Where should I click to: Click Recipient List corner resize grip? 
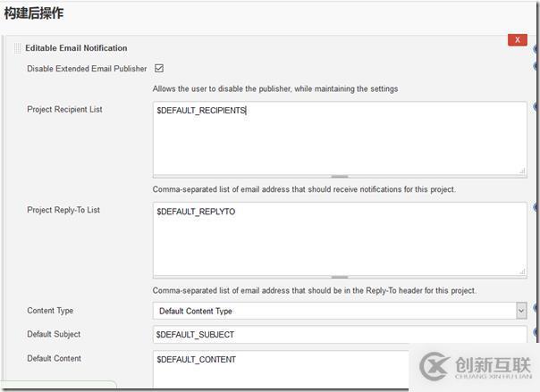[x=522, y=171]
